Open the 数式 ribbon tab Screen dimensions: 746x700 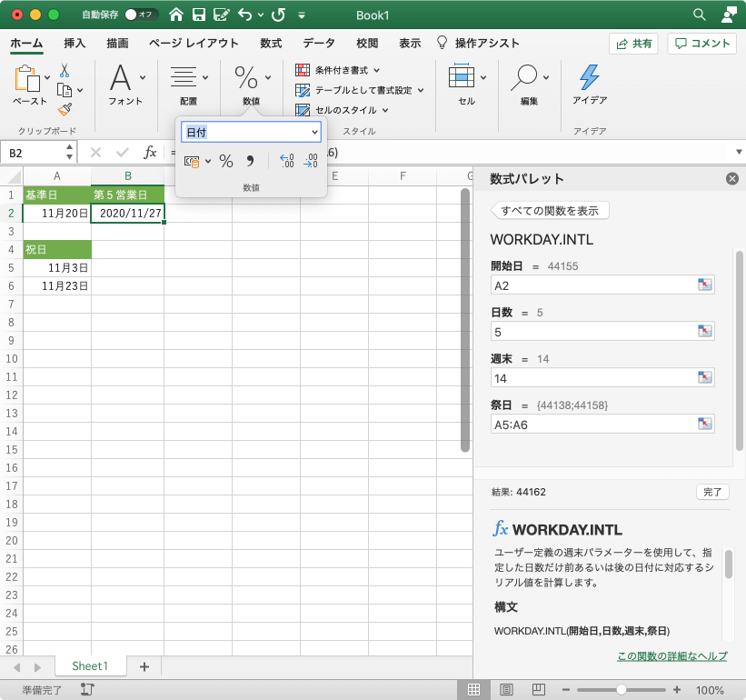pos(271,44)
